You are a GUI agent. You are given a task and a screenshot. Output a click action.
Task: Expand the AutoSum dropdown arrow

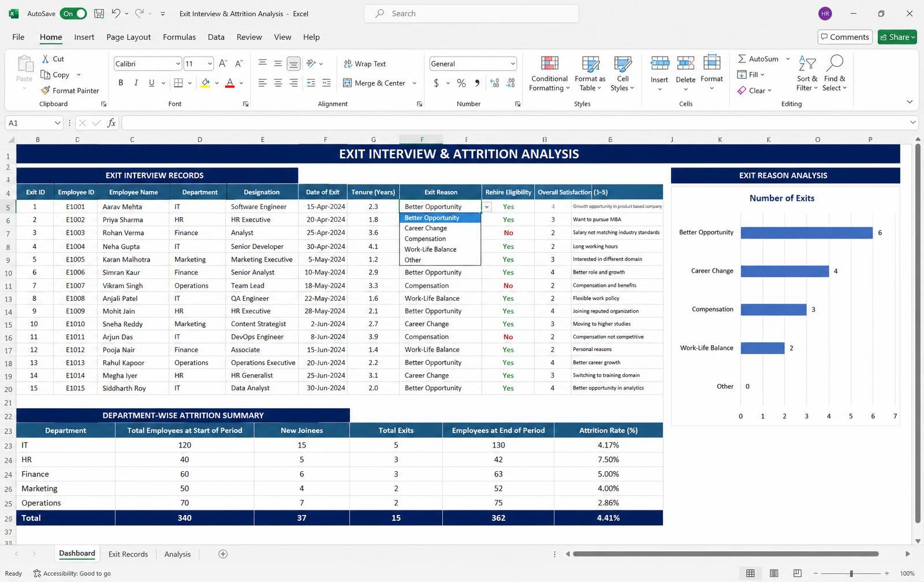788,59
